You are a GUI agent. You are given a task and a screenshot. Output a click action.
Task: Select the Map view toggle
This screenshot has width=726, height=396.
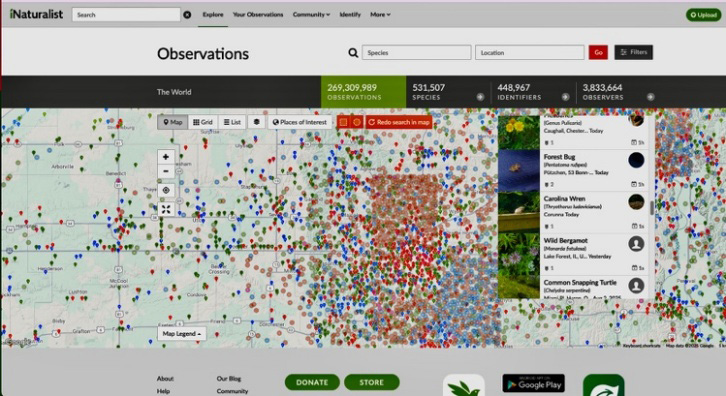click(173, 122)
